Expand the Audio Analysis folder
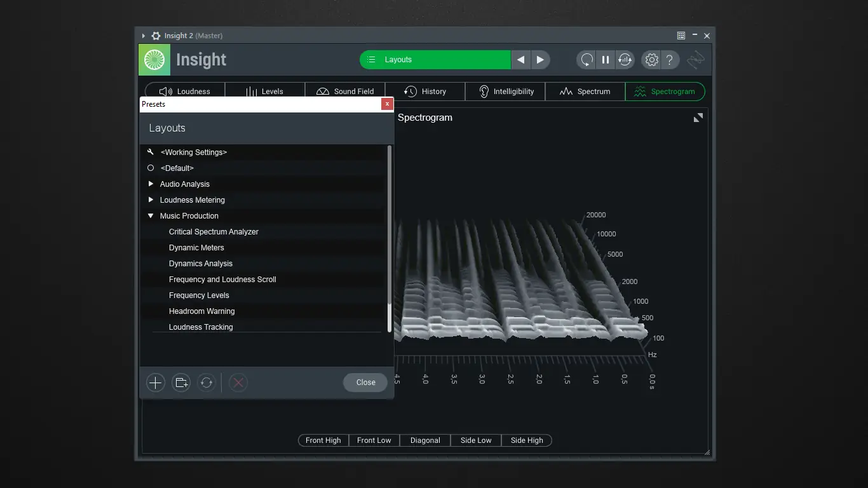868x488 pixels. [x=151, y=184]
